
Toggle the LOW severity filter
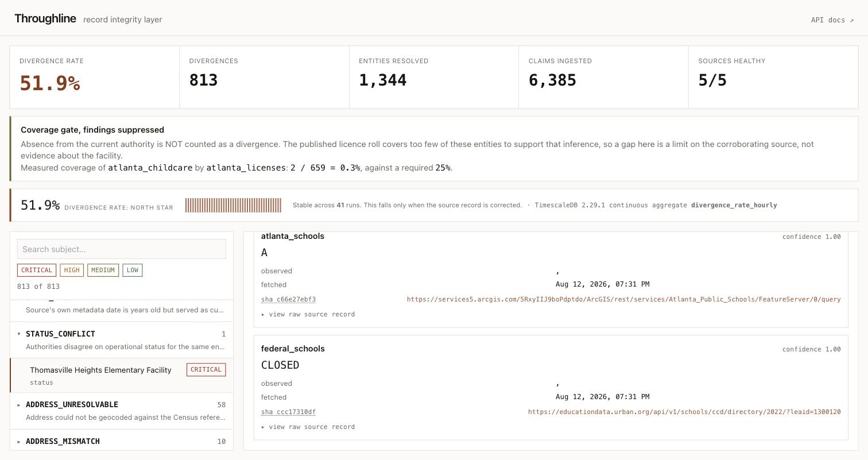[x=133, y=270]
